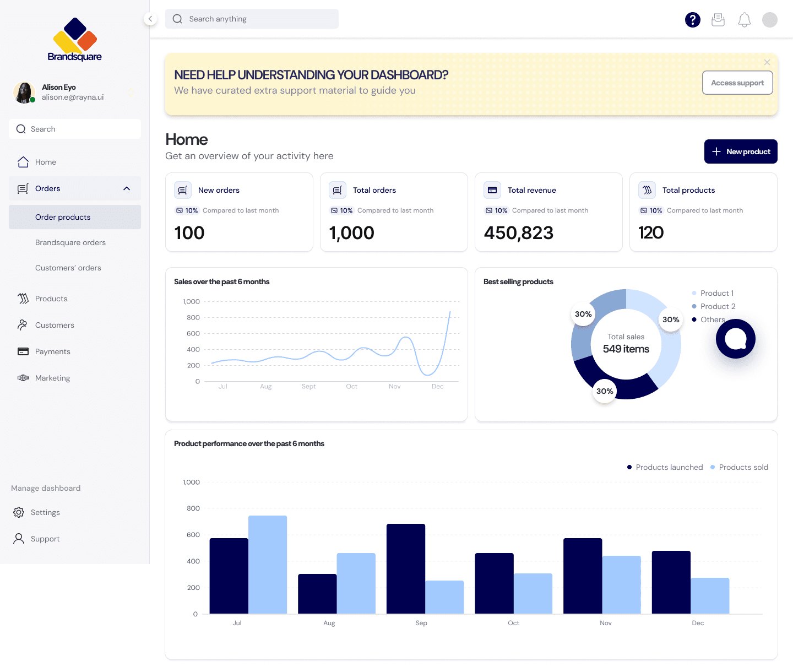
Task: Go to Customers' orders submenu item
Action: [x=68, y=268]
